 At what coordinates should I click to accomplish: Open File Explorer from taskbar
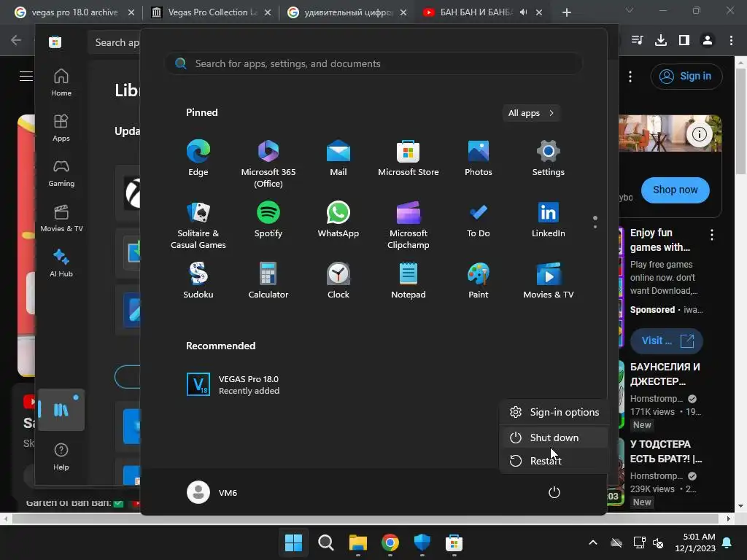coord(357,542)
